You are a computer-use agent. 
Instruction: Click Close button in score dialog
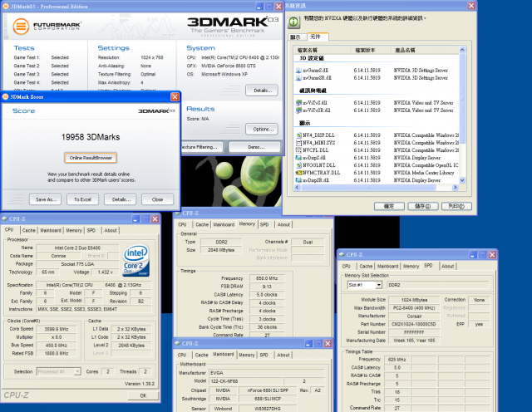pos(157,199)
